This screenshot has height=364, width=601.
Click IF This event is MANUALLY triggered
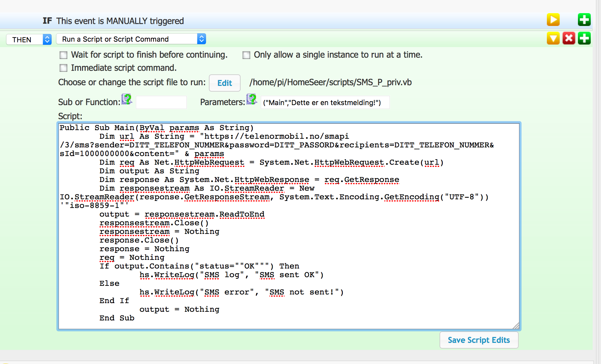(x=113, y=21)
